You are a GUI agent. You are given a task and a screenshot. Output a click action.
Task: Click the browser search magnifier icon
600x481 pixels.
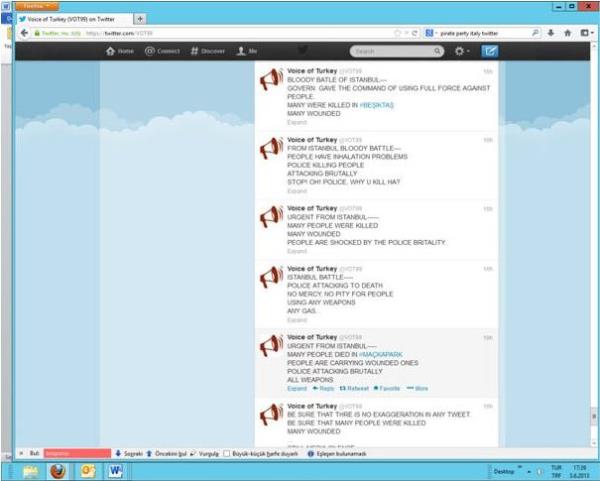coord(535,33)
